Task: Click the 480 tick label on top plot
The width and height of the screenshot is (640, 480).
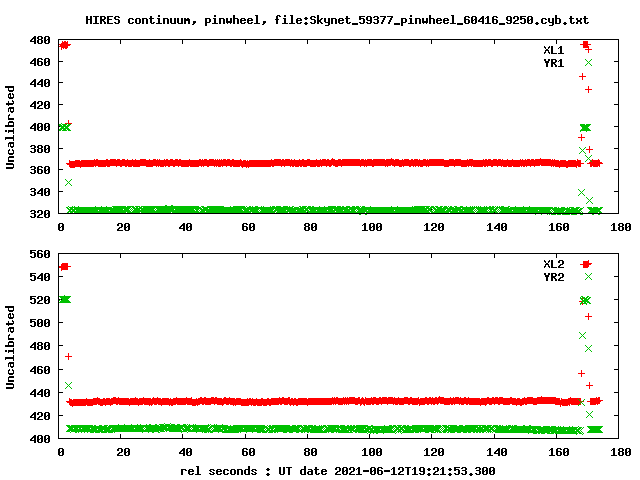Action: (x=40, y=40)
